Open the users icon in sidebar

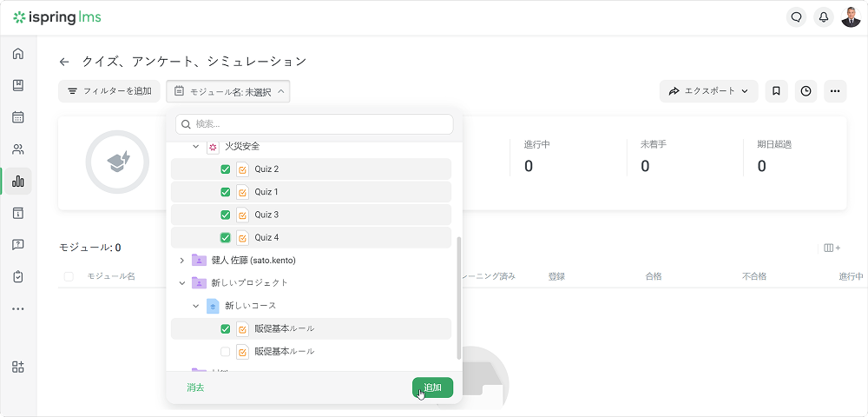(17, 149)
